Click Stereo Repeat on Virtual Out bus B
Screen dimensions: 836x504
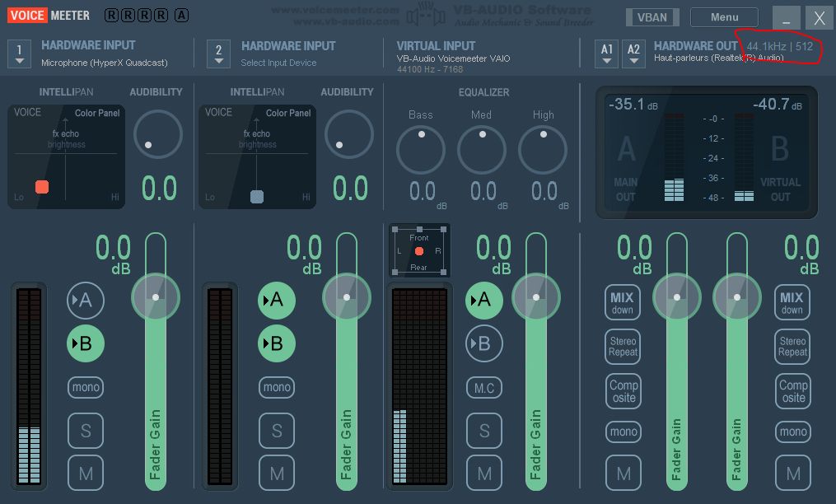pyautogui.click(x=792, y=347)
